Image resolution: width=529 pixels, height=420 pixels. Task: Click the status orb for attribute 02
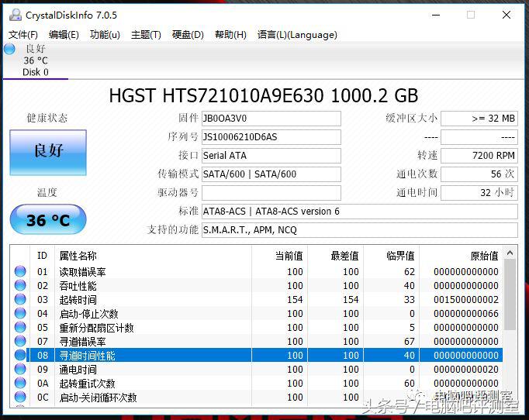[x=20, y=285]
